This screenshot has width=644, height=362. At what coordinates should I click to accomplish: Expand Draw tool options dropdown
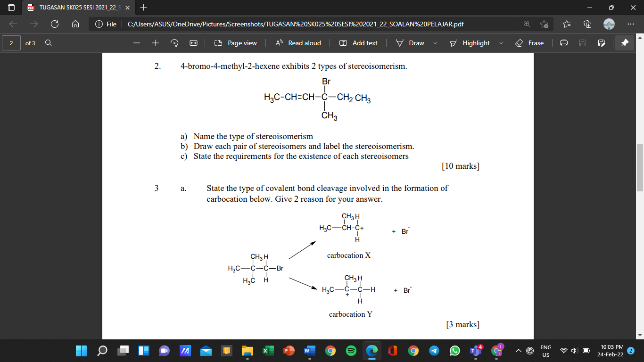coord(435,43)
